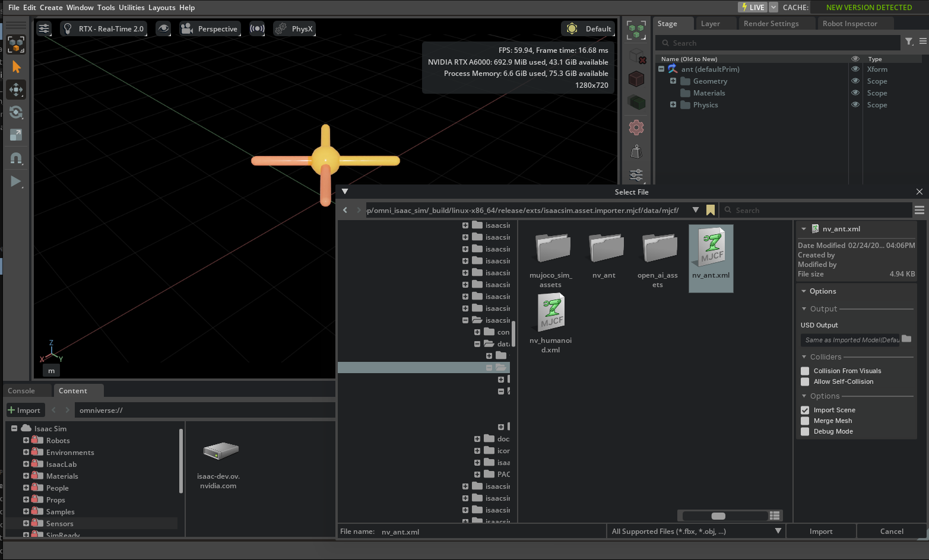Click the green stacked cubes icon
Viewport: 929px width, 560px height.
[x=636, y=103]
